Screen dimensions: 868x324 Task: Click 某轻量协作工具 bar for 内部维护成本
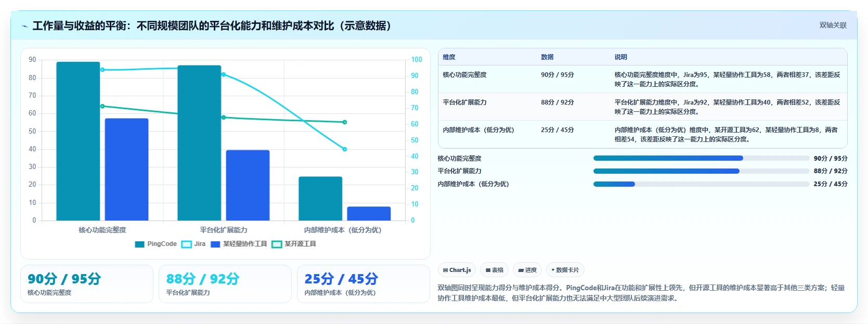coord(369,214)
